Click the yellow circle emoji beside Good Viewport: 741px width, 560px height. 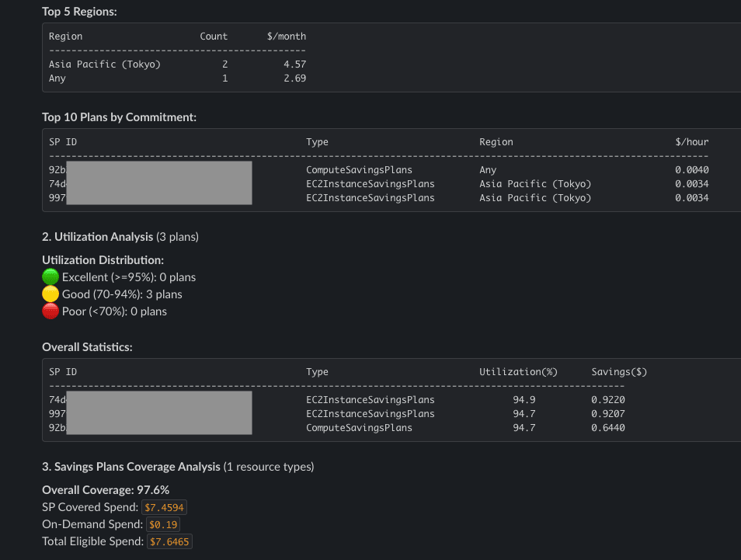click(x=50, y=294)
